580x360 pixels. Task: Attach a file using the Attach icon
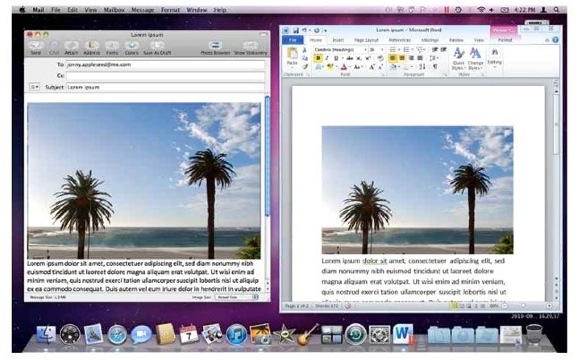(x=71, y=46)
